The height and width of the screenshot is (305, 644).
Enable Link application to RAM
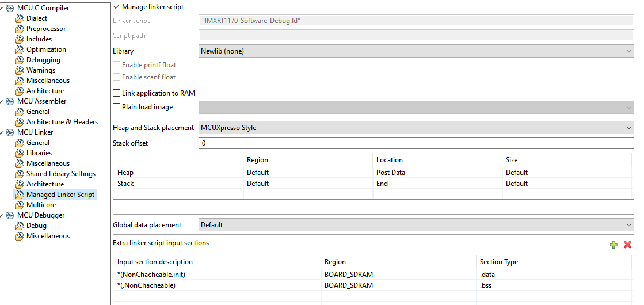click(x=117, y=93)
